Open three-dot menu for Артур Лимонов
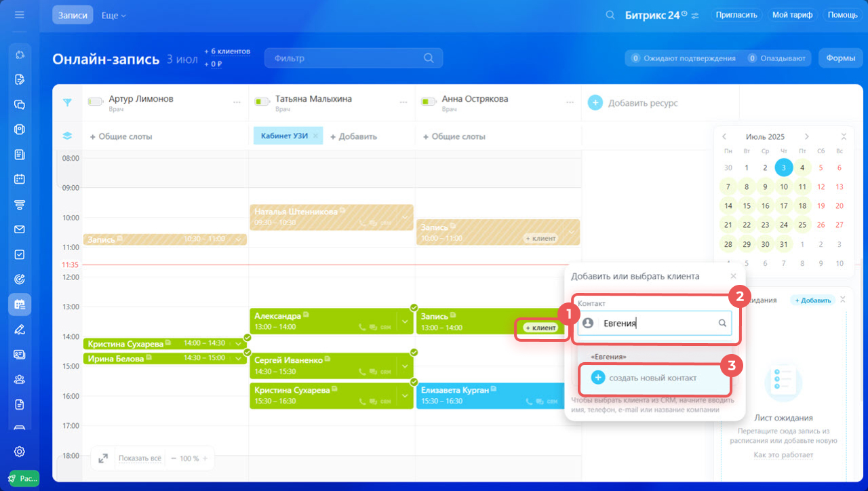The image size is (868, 491). click(x=237, y=102)
